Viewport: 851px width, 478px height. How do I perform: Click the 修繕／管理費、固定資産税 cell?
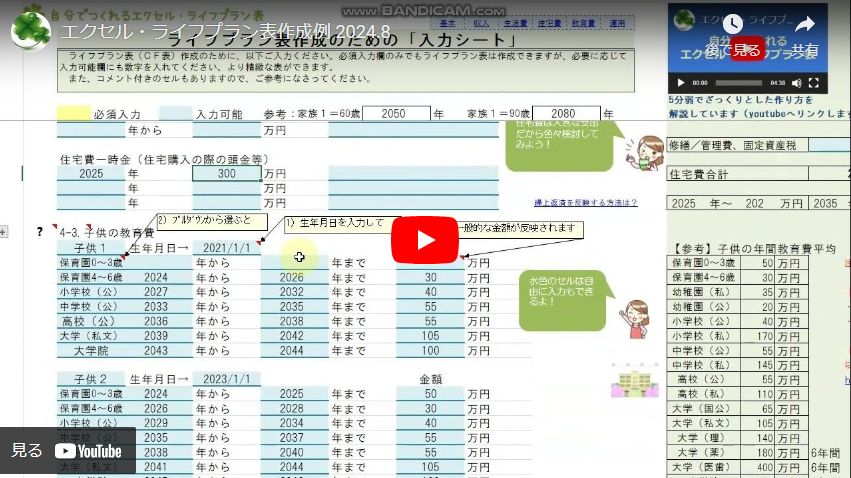pos(738,145)
